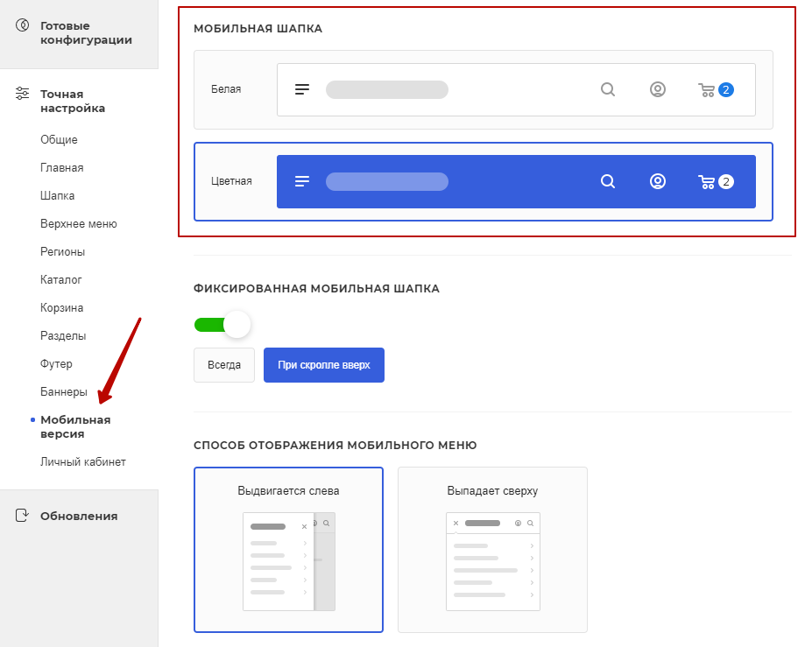Viewport: 812px width, 647px height.
Task: Open Регионы settings
Action: 63,251
